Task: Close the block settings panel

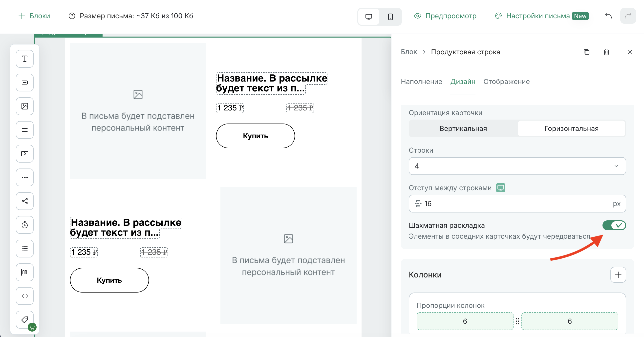Action: point(630,52)
